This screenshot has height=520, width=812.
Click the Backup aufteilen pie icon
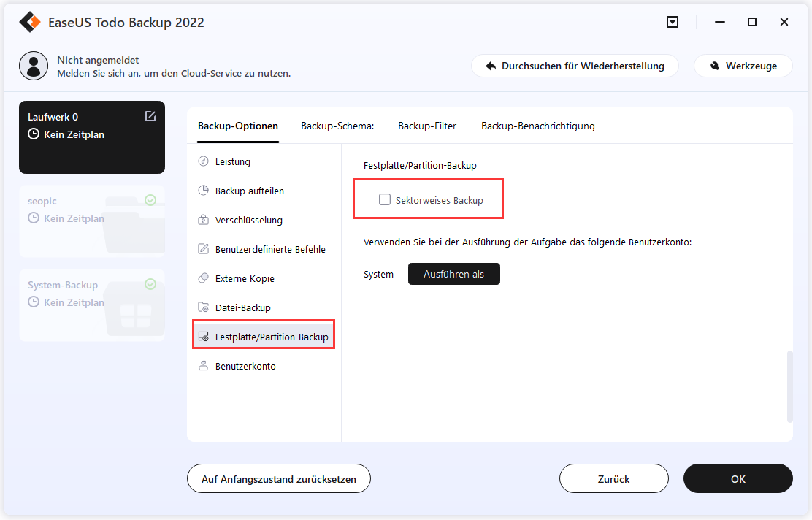click(204, 191)
